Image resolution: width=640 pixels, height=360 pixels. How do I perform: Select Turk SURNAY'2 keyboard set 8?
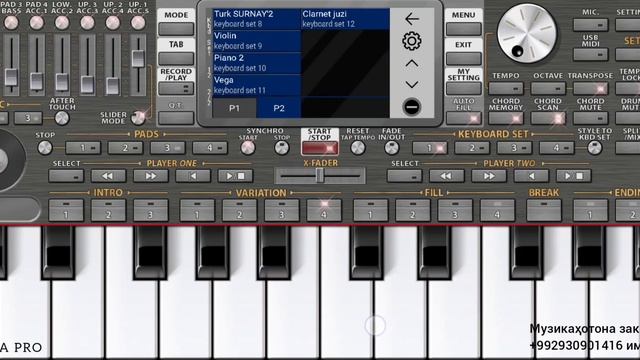tap(256, 19)
